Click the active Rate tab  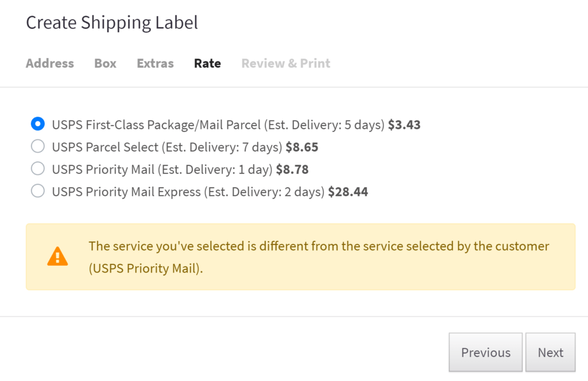point(207,63)
